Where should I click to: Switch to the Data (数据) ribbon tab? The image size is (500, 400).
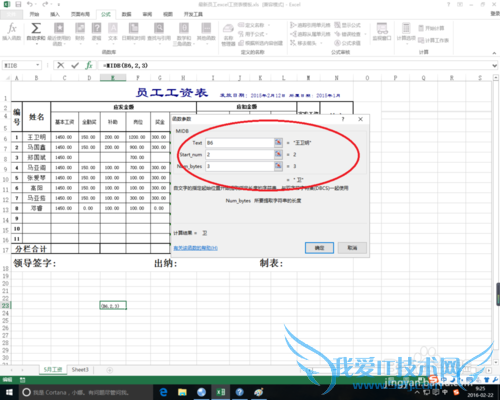[x=126, y=14]
